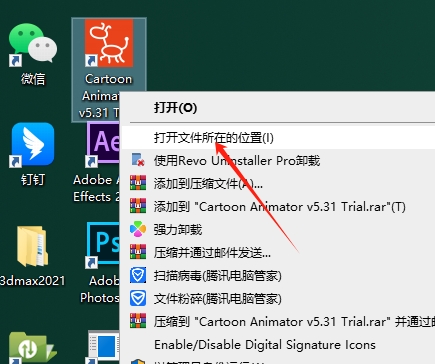Choose 添加到 "Cartoon Animator v5.31 Trial.rar"(T)
435x364 pixels.
pyautogui.click(x=277, y=207)
